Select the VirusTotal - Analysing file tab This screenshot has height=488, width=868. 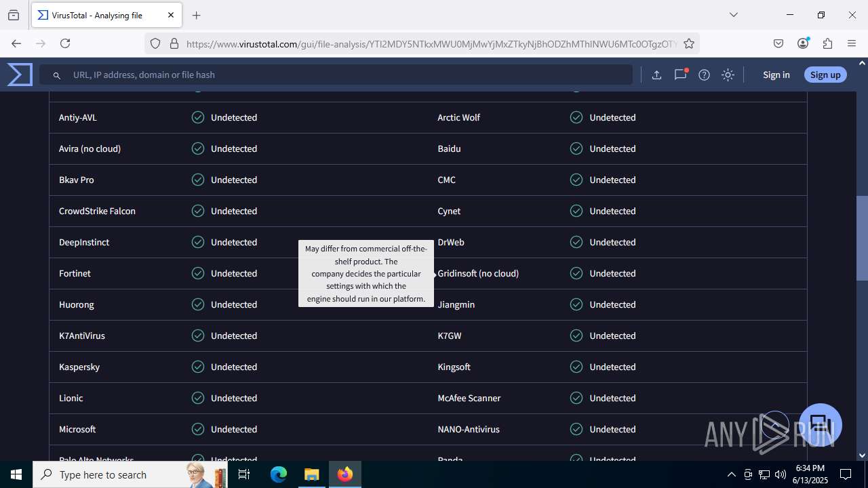point(106,15)
